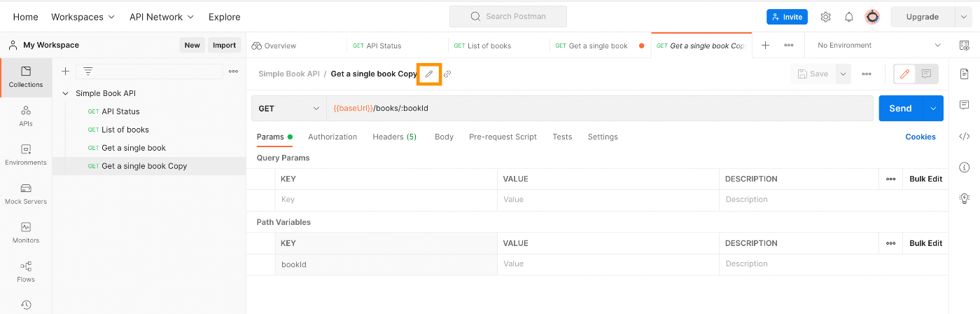Go to Explore in top navigation
Image resolution: width=980 pixels, height=314 pixels.
click(224, 17)
